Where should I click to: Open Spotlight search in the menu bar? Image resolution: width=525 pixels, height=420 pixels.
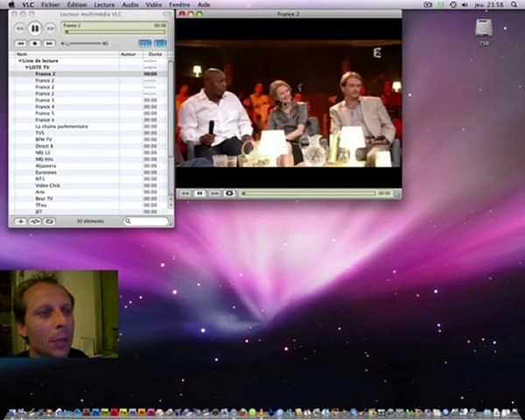tap(514, 4)
